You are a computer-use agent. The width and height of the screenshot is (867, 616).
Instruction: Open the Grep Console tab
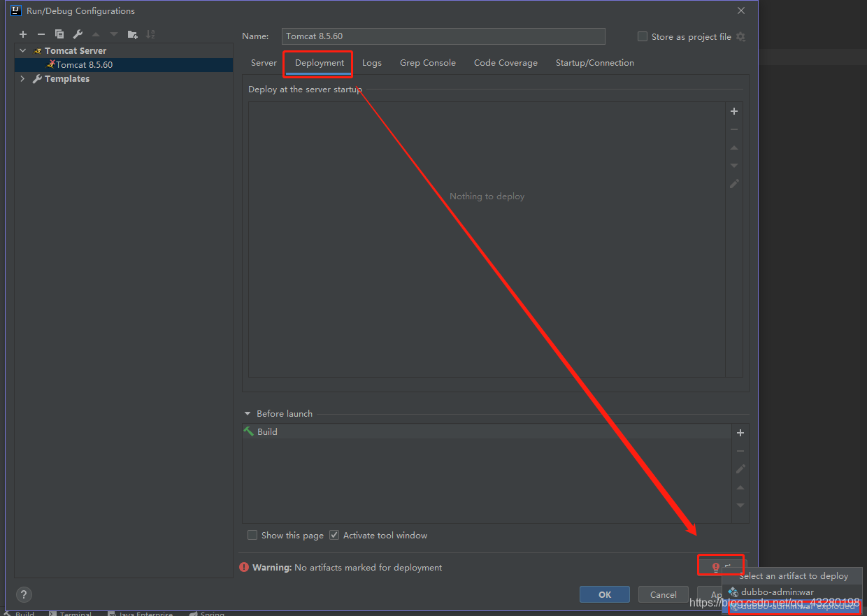428,63
